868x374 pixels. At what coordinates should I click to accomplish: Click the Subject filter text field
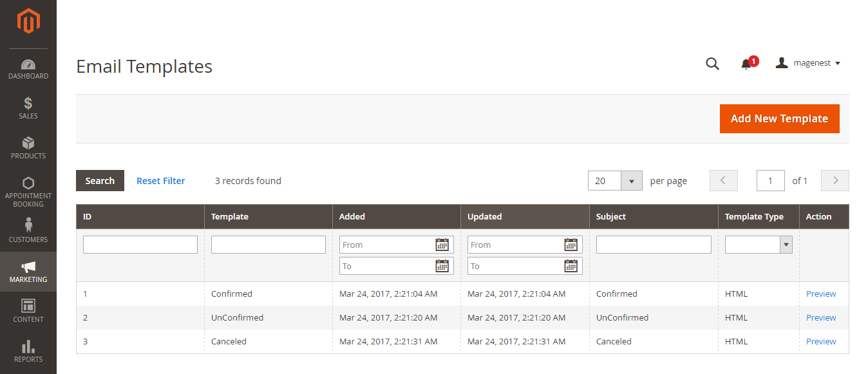tap(654, 245)
